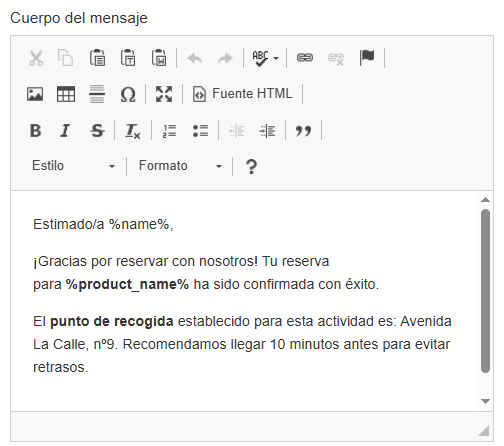
Task: Toggle block quote formatting
Action: click(303, 131)
